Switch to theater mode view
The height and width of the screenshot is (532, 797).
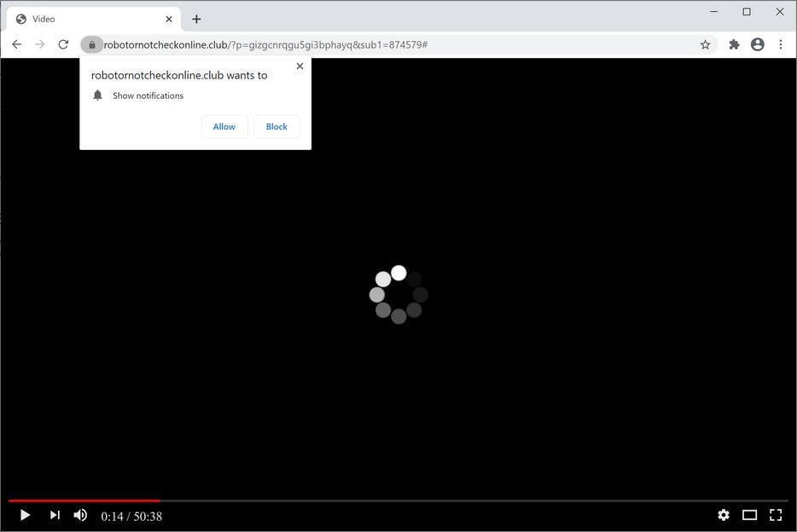748,515
